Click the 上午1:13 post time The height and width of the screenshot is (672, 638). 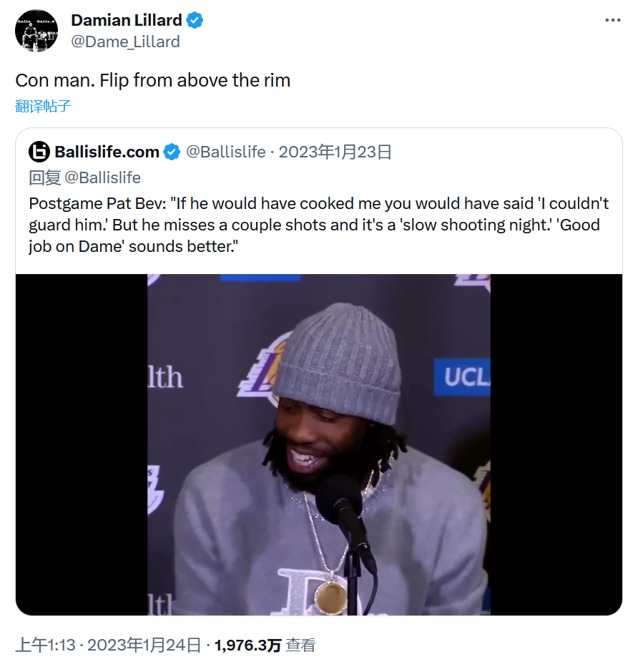pyautogui.click(x=45, y=646)
